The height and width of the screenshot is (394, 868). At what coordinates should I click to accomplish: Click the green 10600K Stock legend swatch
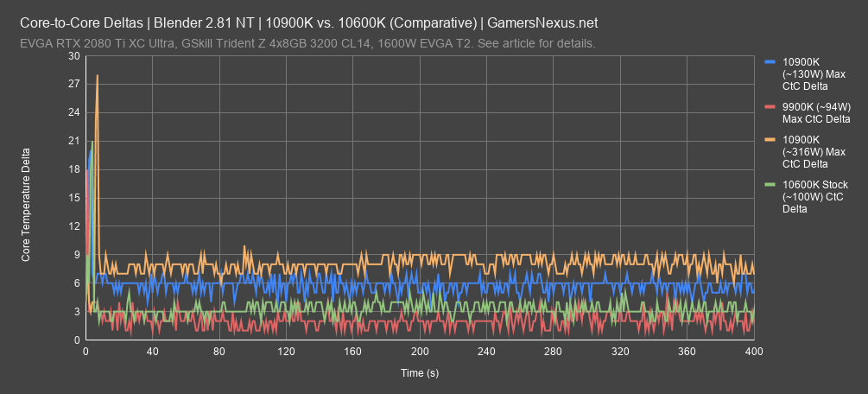click(x=770, y=184)
